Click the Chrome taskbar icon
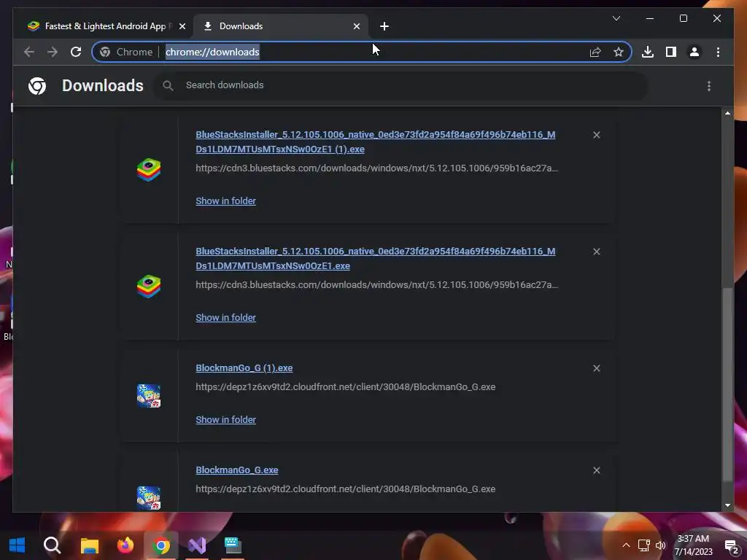This screenshot has width=747, height=560. [x=161, y=545]
